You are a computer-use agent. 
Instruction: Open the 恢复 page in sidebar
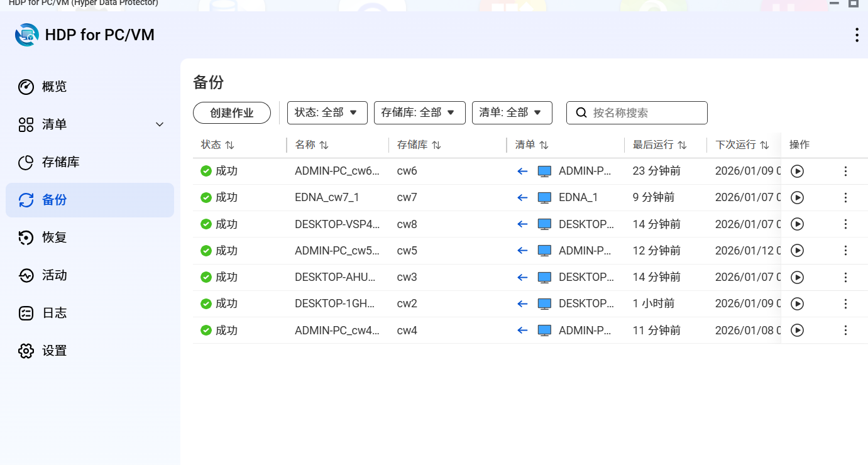(54, 238)
